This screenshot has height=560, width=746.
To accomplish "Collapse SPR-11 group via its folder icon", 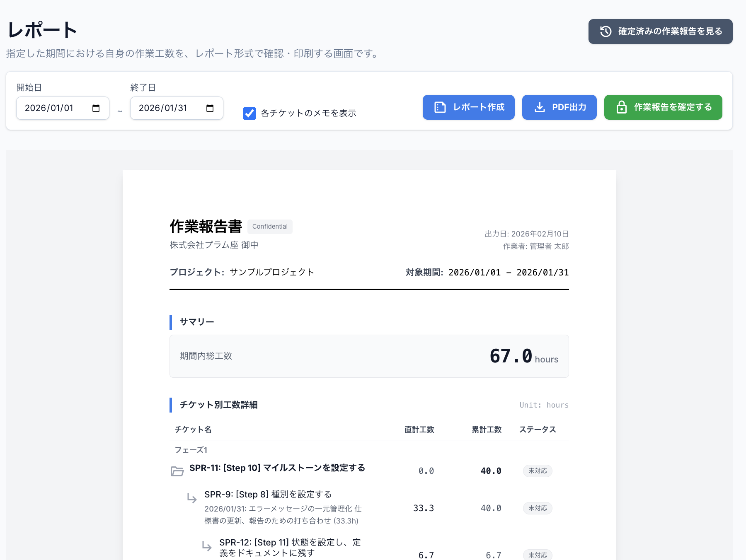I will pyautogui.click(x=177, y=471).
